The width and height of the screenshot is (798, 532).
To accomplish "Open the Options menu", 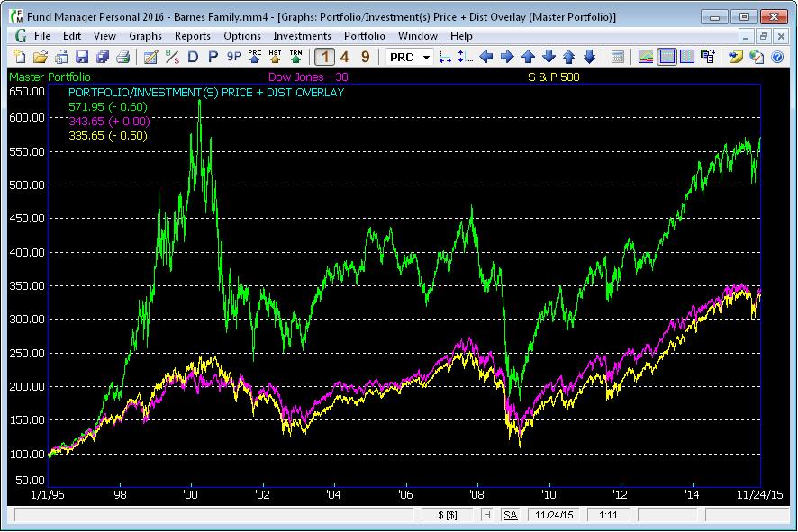I will point(242,36).
